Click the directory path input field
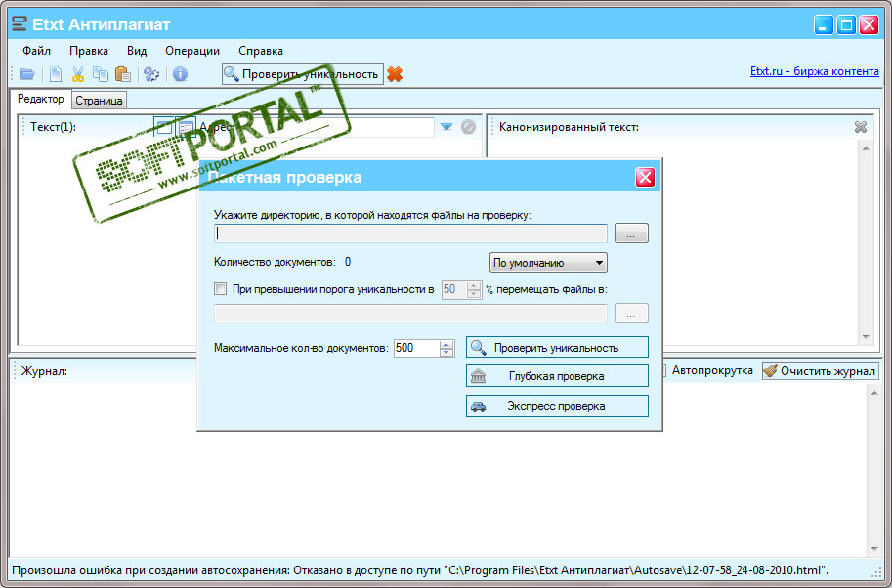Screen dimensions: 892x588 pos(410,233)
